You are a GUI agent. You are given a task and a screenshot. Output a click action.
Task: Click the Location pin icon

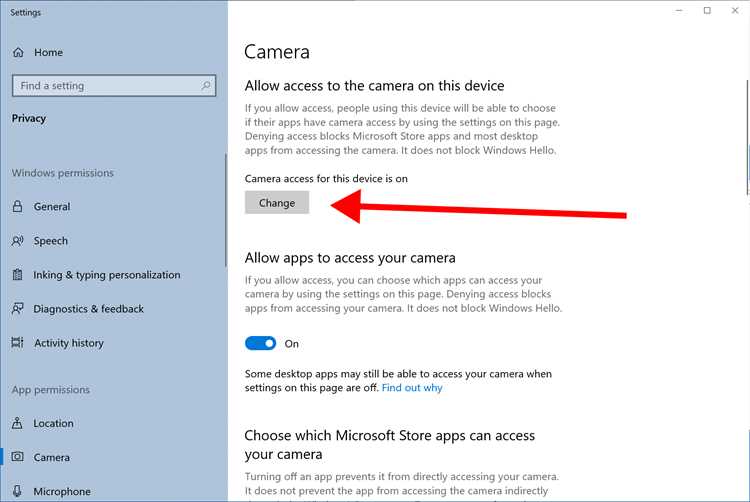pos(18,423)
